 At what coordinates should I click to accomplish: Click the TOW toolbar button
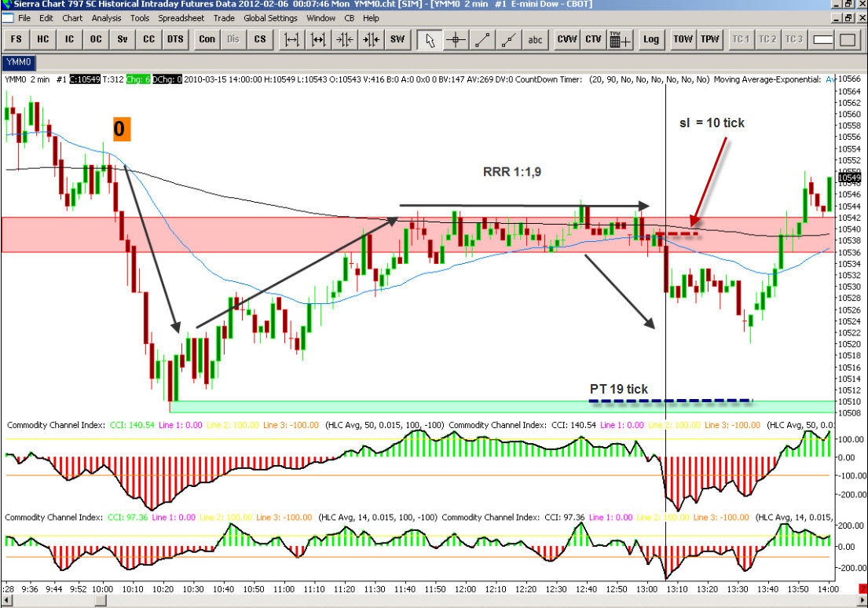pyautogui.click(x=683, y=39)
